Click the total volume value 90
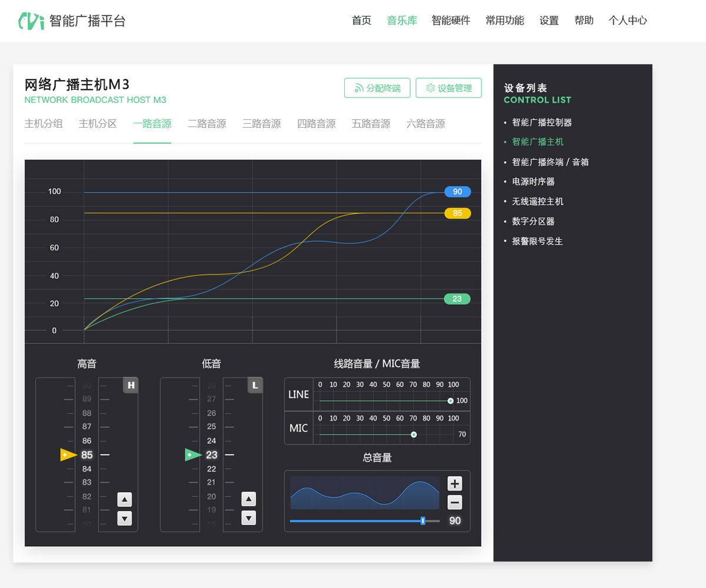 tap(455, 521)
